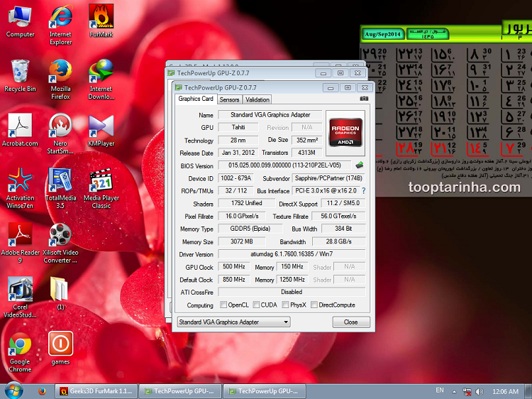
Task: Switch to Geeks3D FurMark taskbar button
Action: (x=96, y=391)
